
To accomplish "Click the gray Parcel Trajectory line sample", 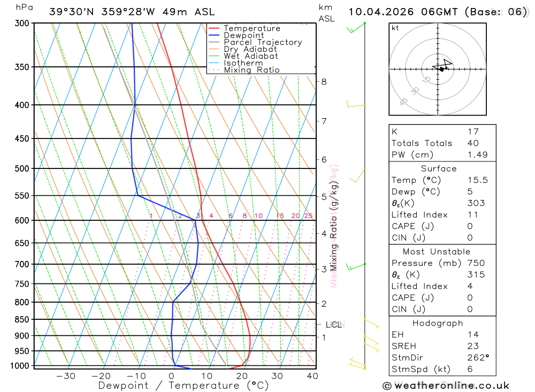I will pos(214,42).
